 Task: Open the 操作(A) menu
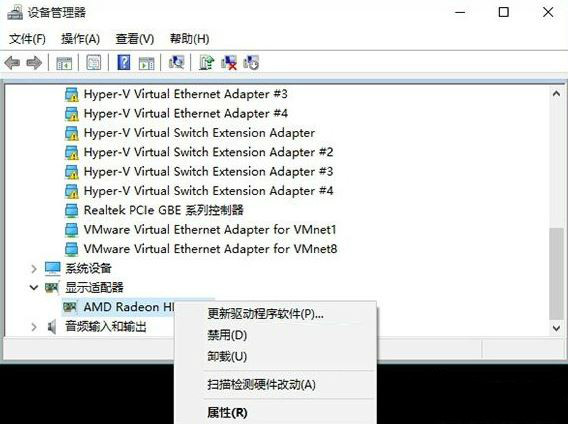(x=80, y=39)
